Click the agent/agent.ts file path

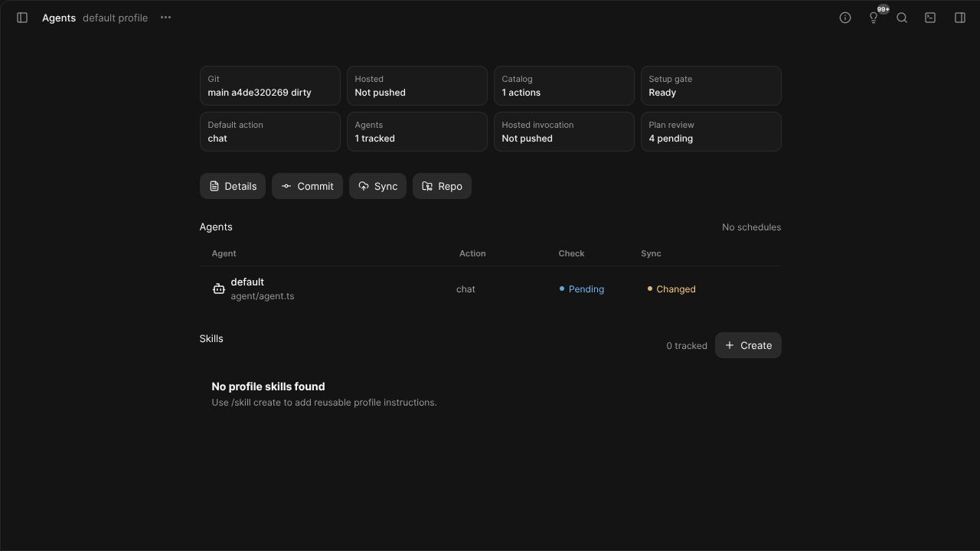pyautogui.click(x=263, y=296)
